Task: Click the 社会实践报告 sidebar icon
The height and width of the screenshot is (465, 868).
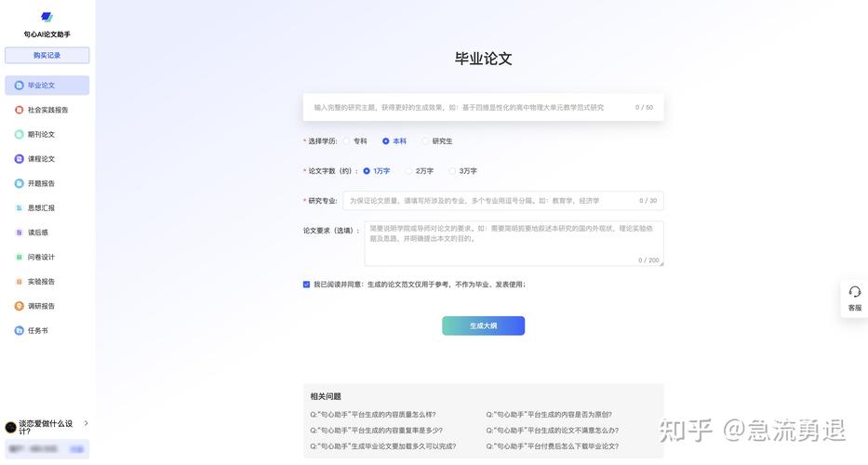Action: coord(19,110)
